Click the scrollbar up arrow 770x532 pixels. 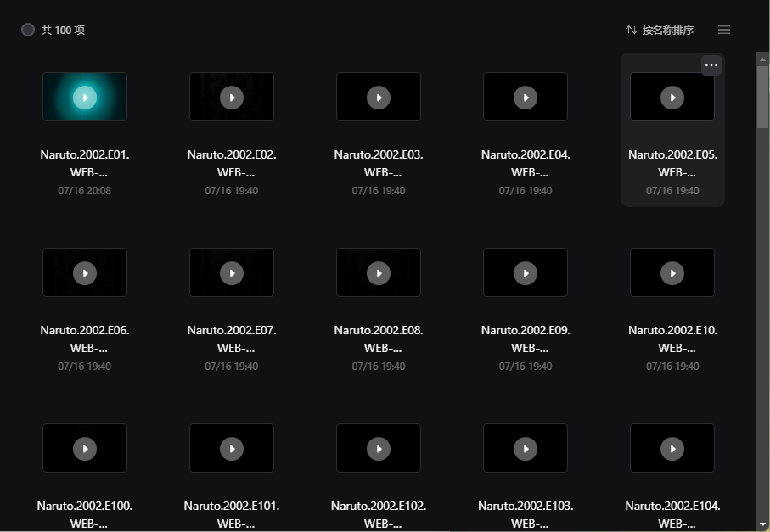click(762, 59)
